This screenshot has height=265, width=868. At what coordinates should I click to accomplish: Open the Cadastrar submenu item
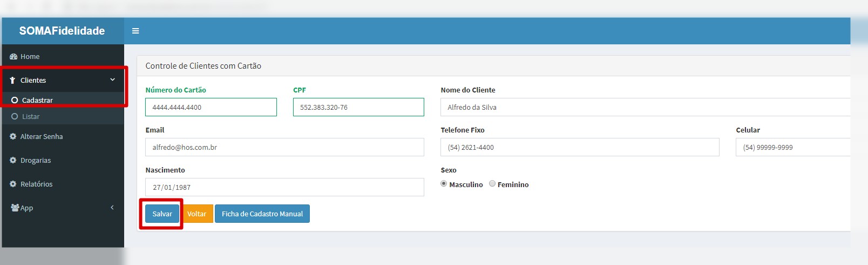point(37,100)
